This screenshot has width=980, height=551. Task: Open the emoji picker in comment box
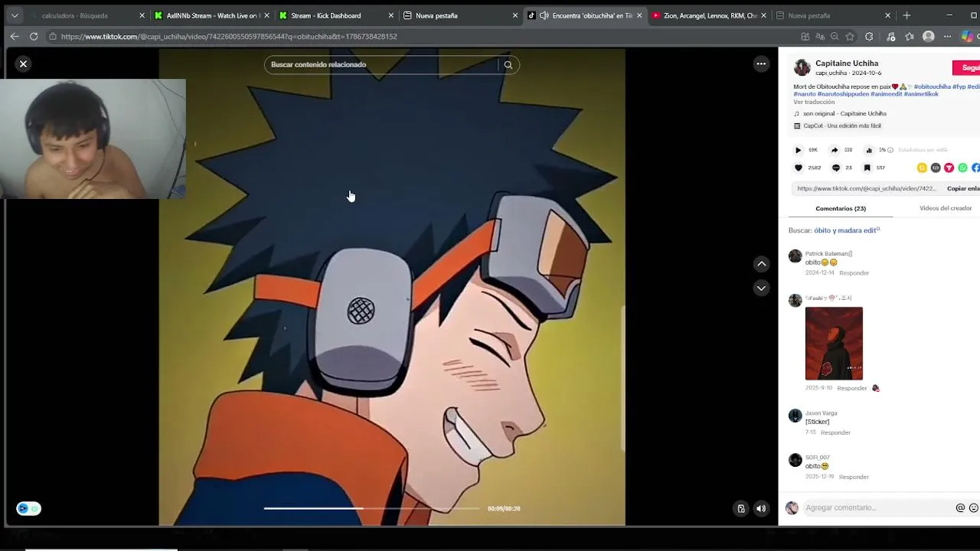click(x=974, y=508)
